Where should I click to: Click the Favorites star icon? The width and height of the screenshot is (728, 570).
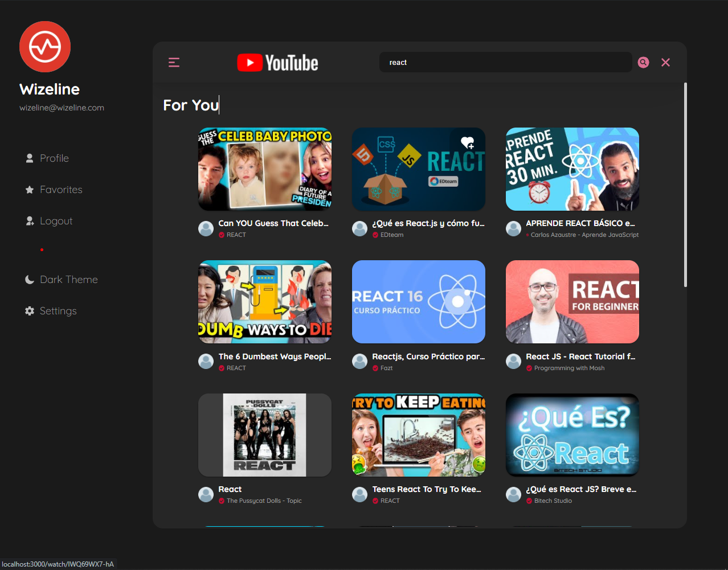point(30,190)
